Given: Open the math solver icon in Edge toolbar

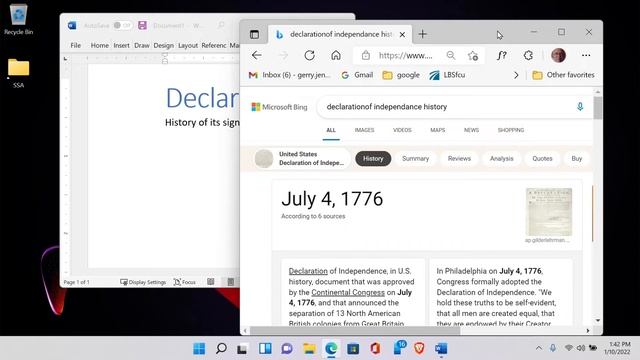Looking at the screenshot, I should (x=502, y=56).
